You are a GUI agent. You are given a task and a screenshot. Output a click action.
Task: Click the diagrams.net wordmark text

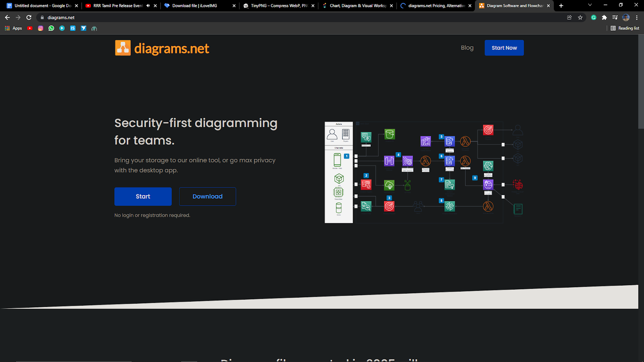172,48
